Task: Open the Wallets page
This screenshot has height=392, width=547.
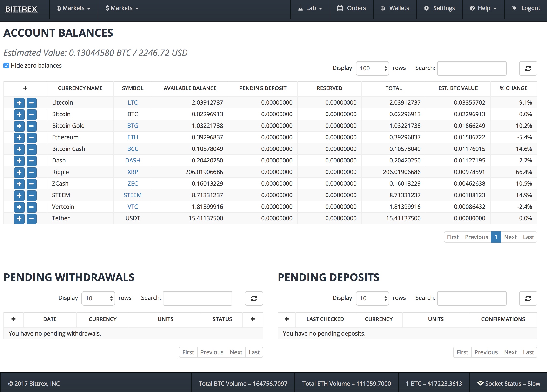Action: (395, 8)
